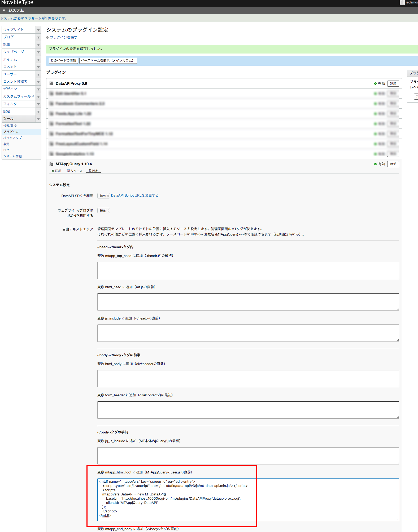Image resolution: width=418 pixels, height=532 pixels.
Task: Click the MTAppjQuery plugin icon
Action: (x=51, y=164)
